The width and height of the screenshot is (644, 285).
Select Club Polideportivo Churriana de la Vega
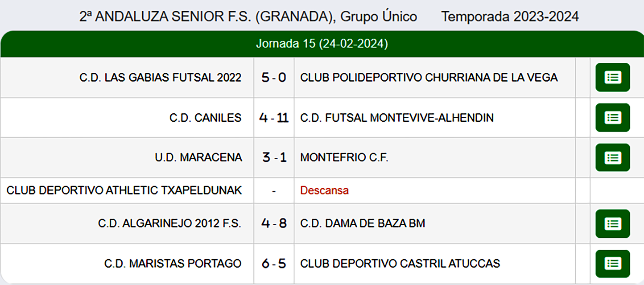click(x=429, y=78)
